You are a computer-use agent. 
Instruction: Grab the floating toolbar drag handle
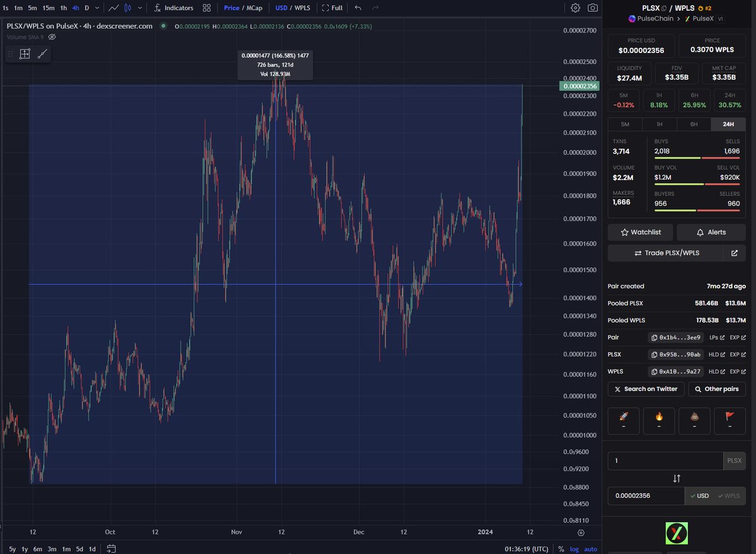point(10,54)
